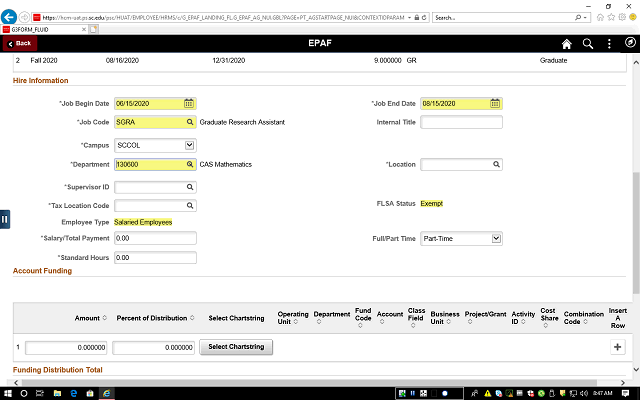Click the Graduate Research Assistant description
The height and width of the screenshot is (400, 640).
242,122
